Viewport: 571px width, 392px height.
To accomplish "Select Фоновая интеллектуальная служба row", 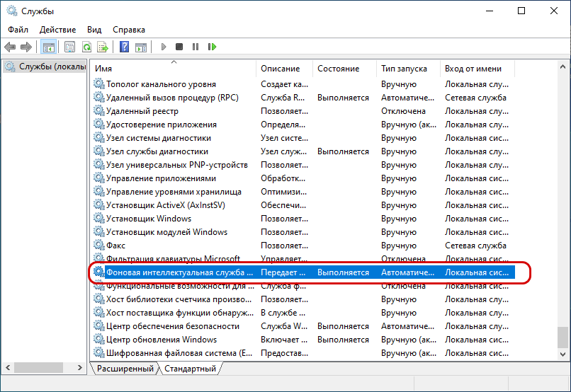I will 303,272.
